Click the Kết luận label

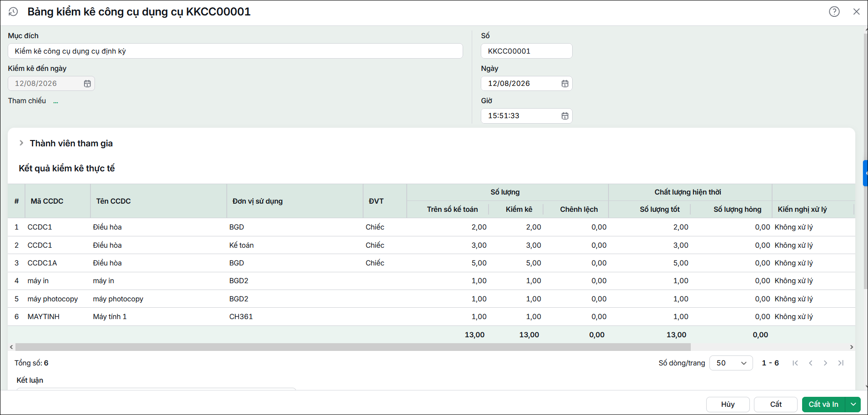pos(30,380)
